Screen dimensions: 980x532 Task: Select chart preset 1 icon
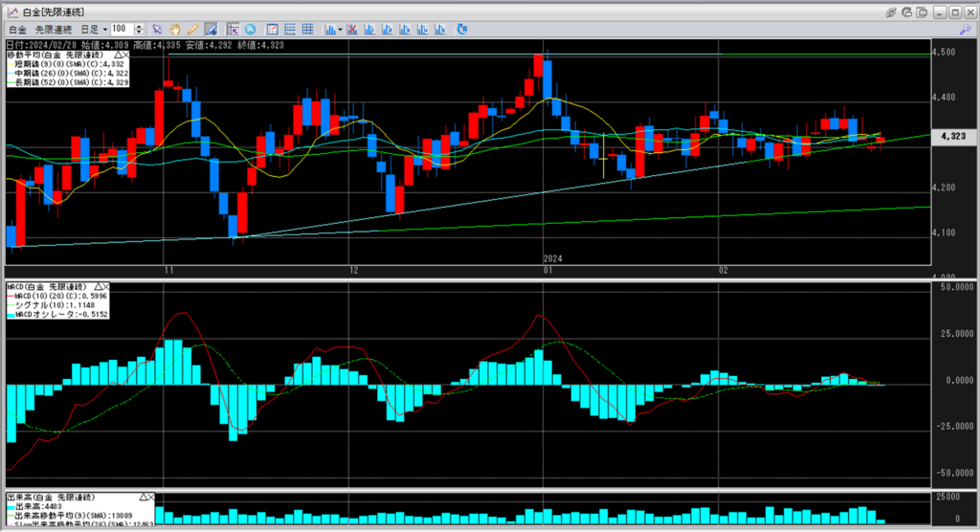pos(369,30)
